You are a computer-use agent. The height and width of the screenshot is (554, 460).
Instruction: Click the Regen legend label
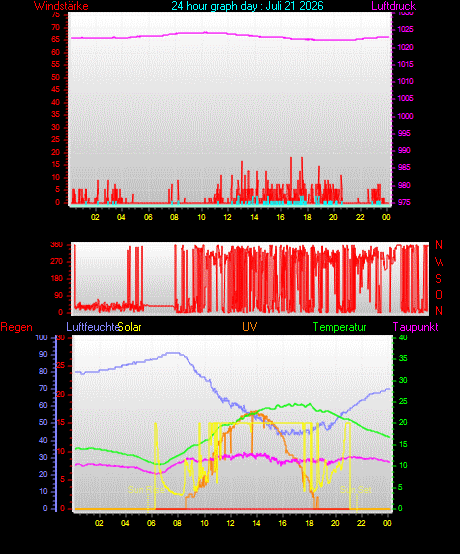coord(17,327)
